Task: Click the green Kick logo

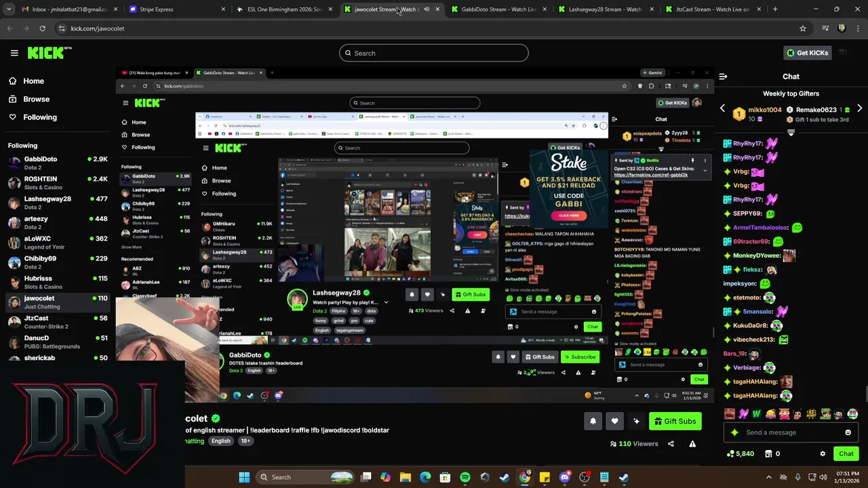Action: 50,53
